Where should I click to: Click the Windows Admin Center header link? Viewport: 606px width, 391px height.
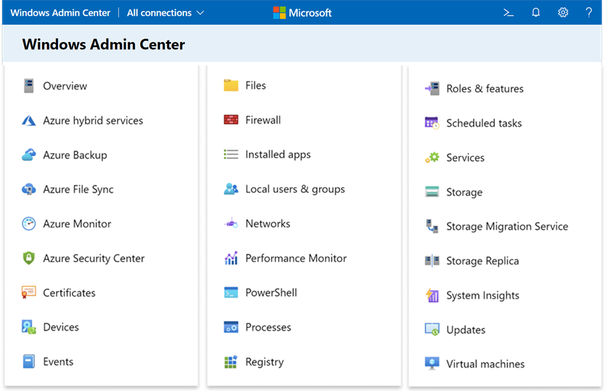point(60,13)
